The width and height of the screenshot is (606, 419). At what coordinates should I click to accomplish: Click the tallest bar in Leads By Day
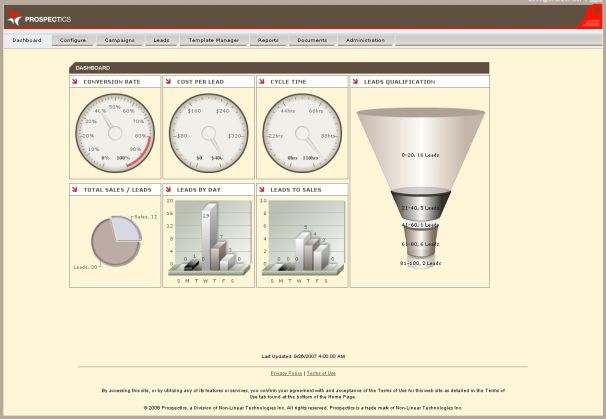click(x=207, y=238)
